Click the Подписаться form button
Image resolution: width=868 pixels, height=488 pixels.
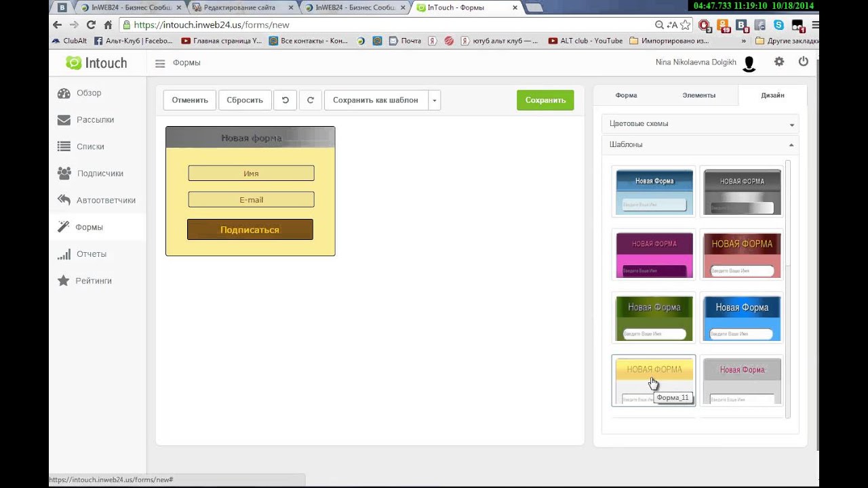pyautogui.click(x=250, y=230)
